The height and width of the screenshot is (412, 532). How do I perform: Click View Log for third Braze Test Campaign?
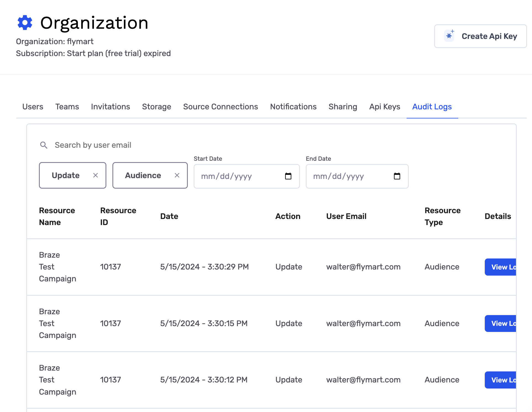pyautogui.click(x=502, y=380)
